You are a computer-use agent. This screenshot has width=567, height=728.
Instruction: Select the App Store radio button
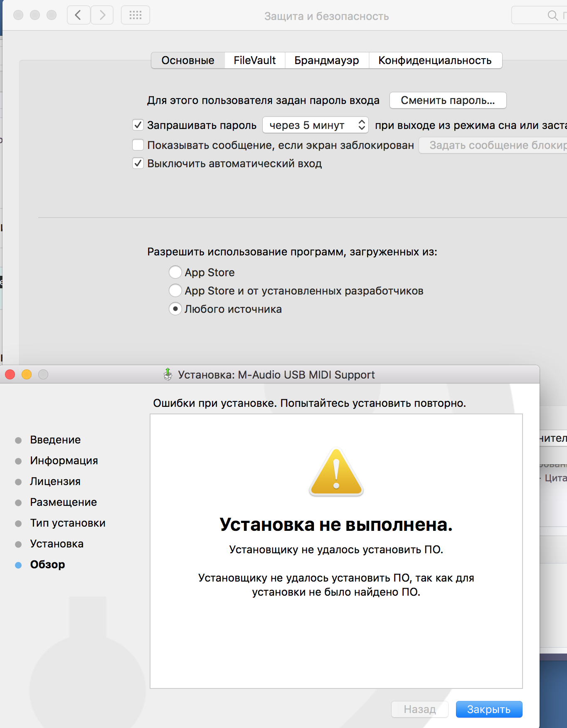pos(175,272)
